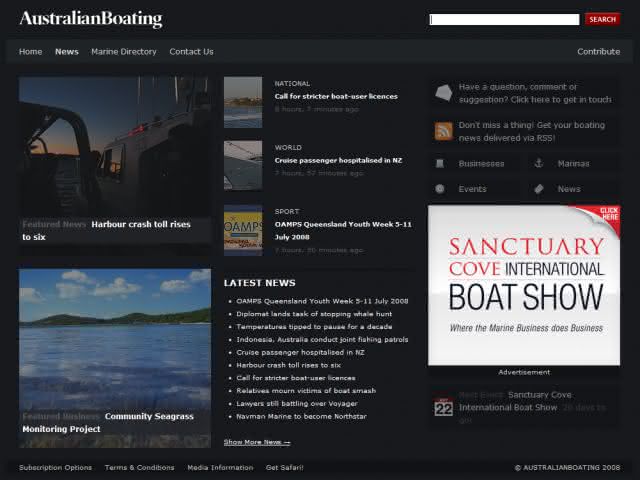Open the Sanctuary Cove International Boat Show event link

coord(516,401)
